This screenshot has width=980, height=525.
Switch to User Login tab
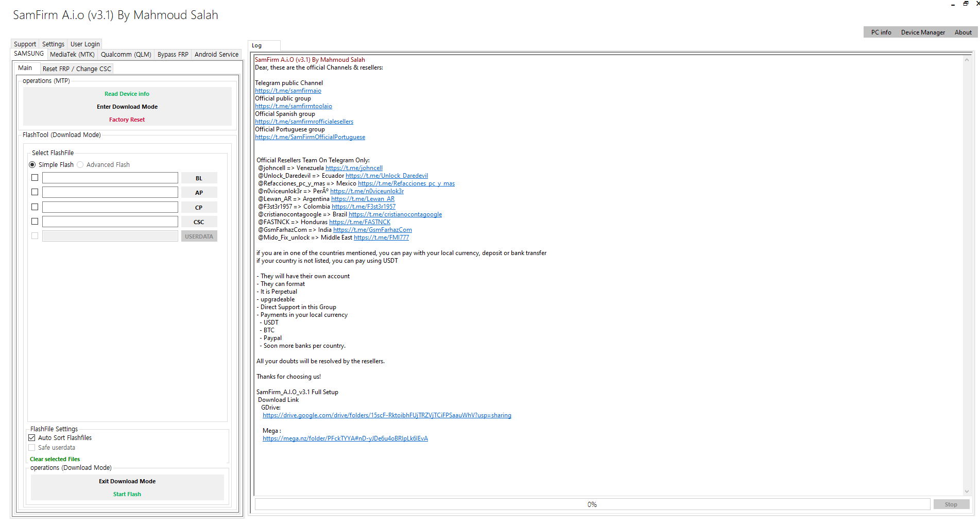coord(85,44)
